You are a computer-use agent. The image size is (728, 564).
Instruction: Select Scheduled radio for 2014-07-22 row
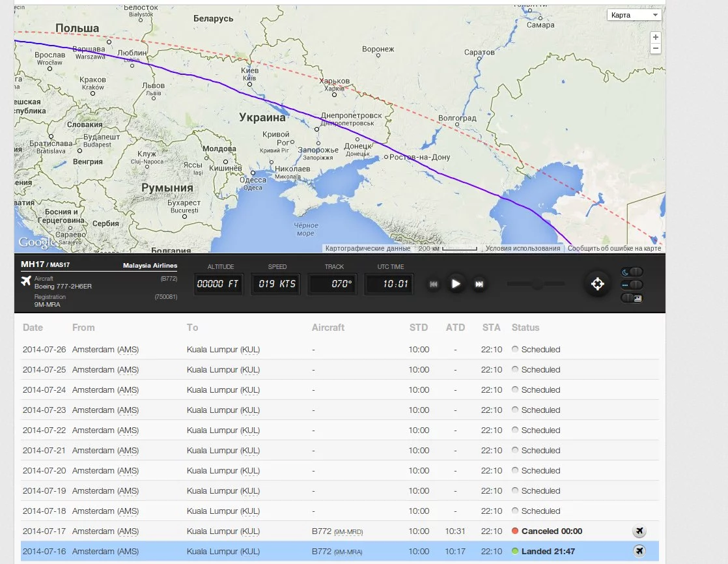515,430
